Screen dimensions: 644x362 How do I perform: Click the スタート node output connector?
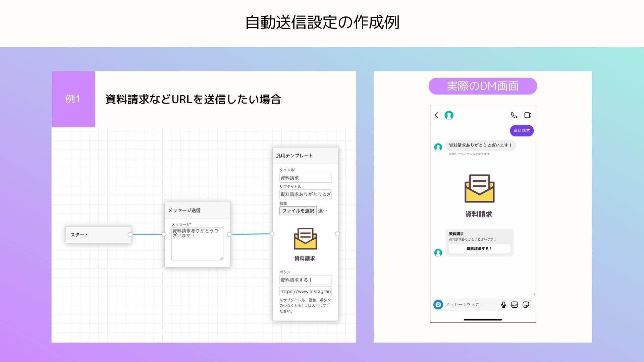tap(130, 235)
